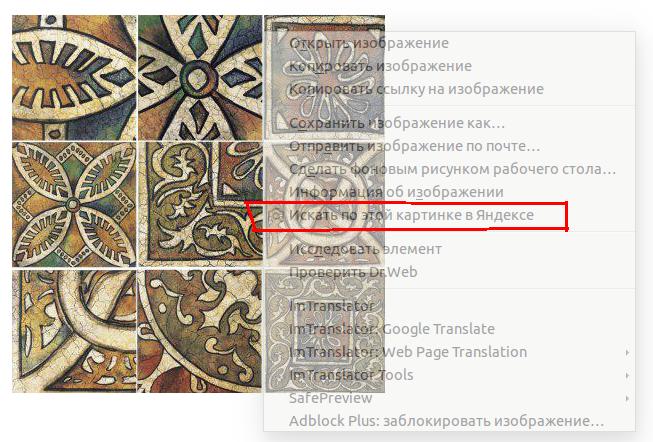653x442 pixels.
Task: Select the four-petal flower tile in the middle-left
Action: coord(74,205)
